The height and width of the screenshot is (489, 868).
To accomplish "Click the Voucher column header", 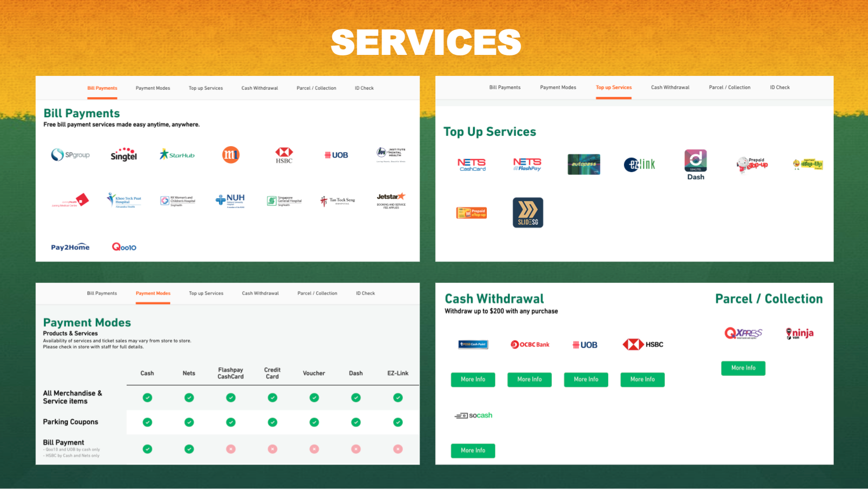I will (314, 373).
